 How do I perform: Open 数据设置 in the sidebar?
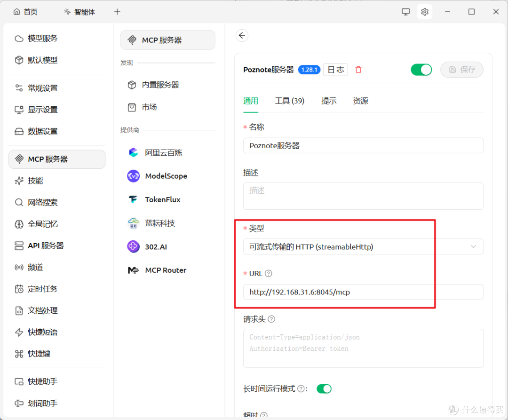57,131
